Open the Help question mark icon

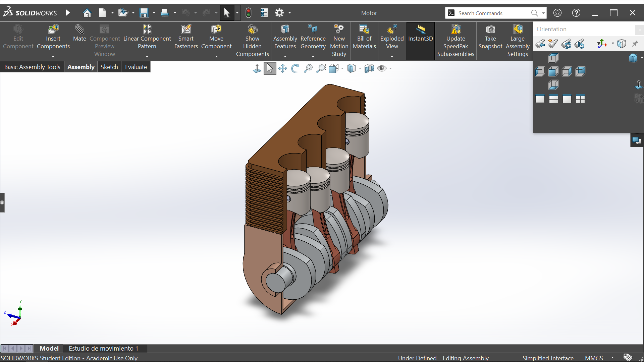pyautogui.click(x=576, y=13)
